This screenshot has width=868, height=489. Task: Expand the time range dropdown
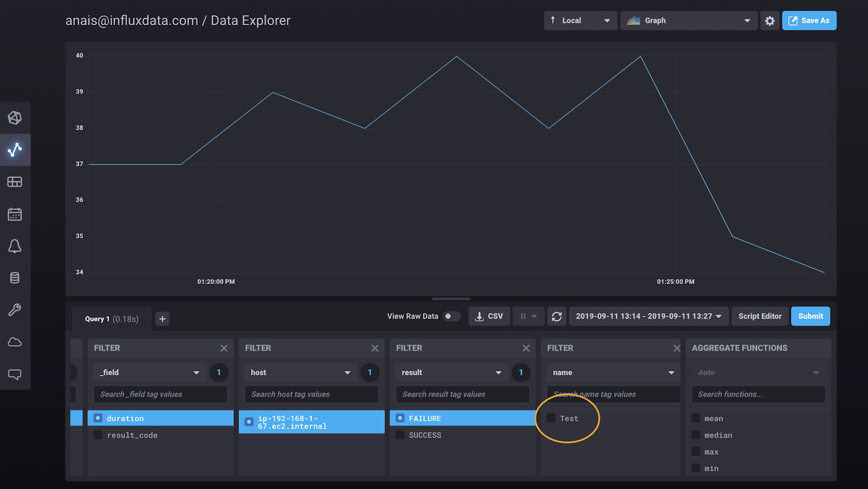pos(648,316)
